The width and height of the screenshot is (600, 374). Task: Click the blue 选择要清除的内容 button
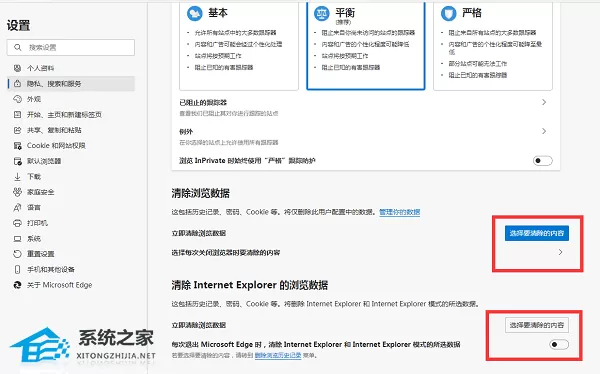536,233
